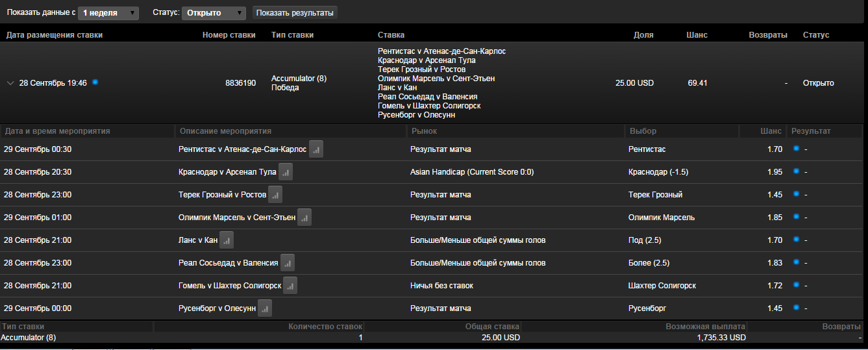The width and height of the screenshot is (868, 350).
Task: Click 'Рынок' column header
Action: pos(425,131)
